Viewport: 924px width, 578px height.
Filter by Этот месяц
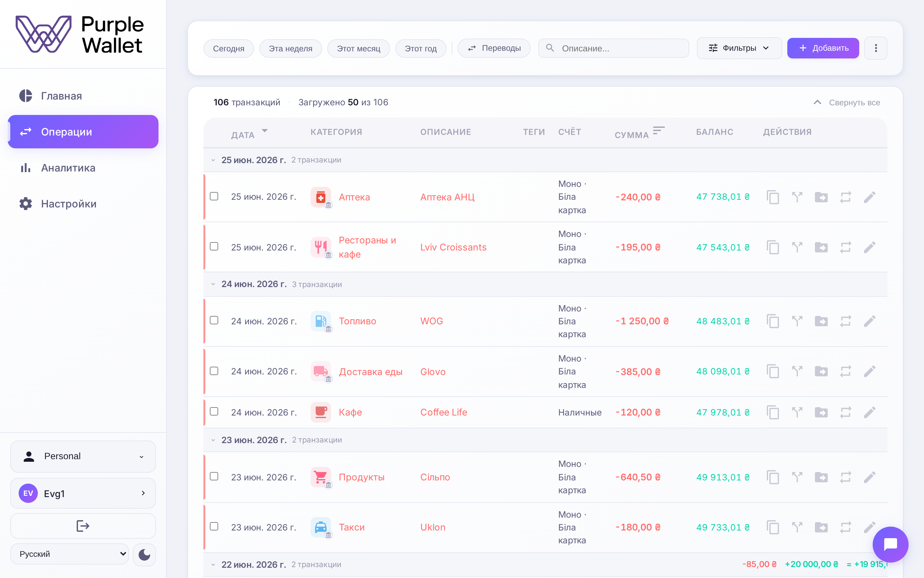[x=358, y=48]
